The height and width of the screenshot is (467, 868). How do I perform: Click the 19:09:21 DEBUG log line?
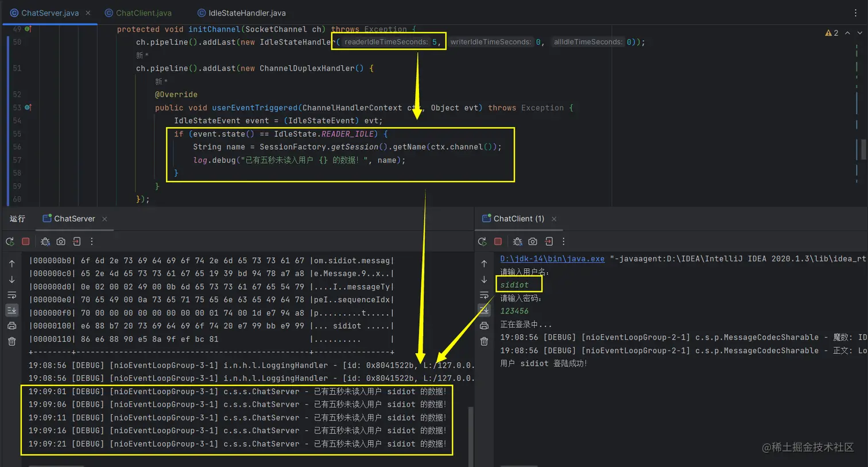pyautogui.click(x=237, y=444)
